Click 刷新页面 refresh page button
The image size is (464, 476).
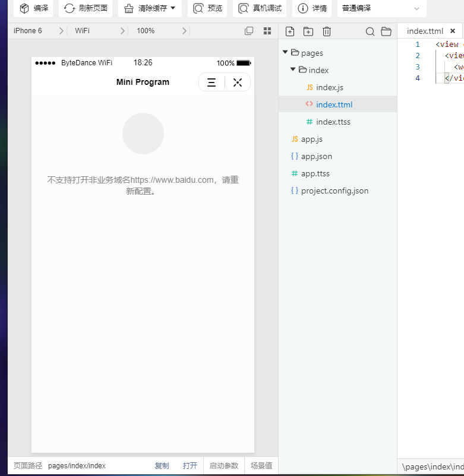[86, 8]
